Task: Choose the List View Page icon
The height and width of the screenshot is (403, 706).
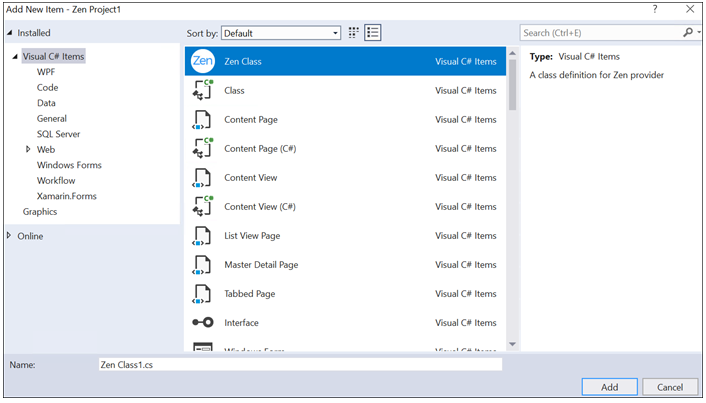Action: pos(202,235)
